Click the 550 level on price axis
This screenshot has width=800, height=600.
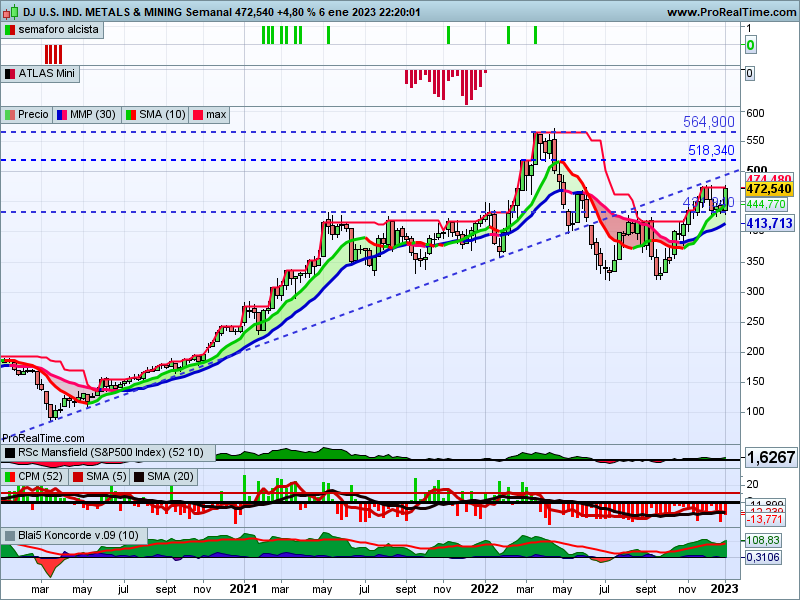(x=755, y=140)
